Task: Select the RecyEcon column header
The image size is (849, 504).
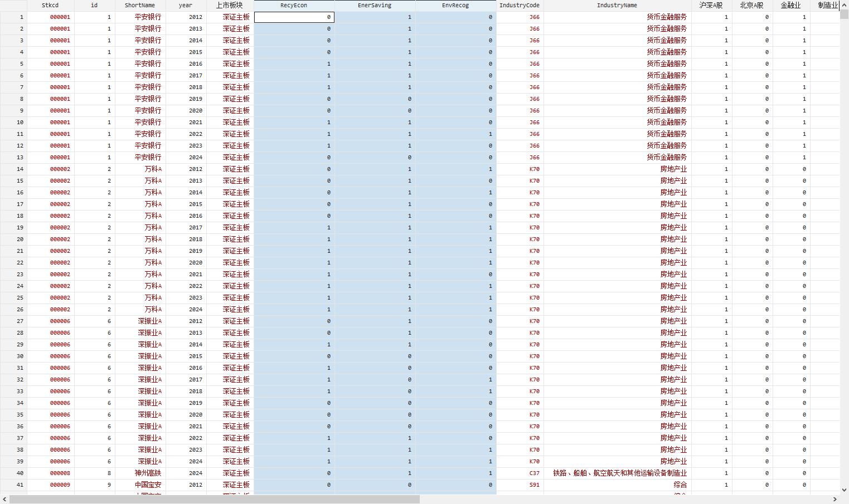Action: click(x=294, y=6)
